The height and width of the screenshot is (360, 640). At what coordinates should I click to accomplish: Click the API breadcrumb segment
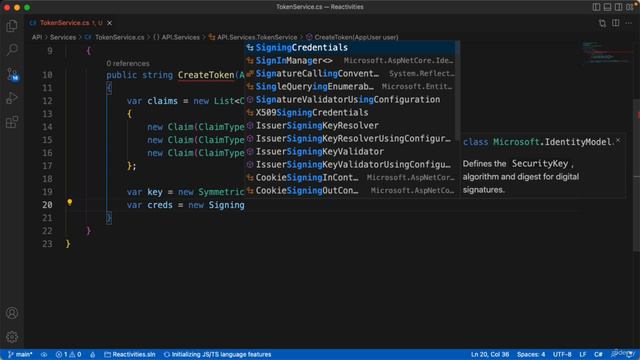coord(37,37)
